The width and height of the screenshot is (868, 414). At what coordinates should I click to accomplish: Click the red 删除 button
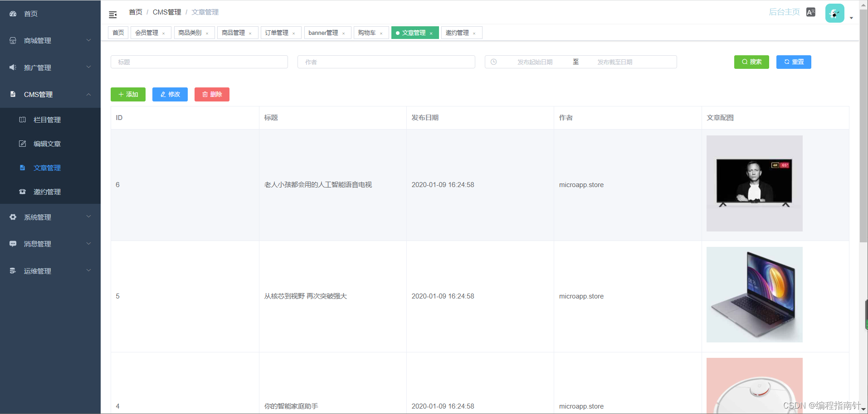212,94
